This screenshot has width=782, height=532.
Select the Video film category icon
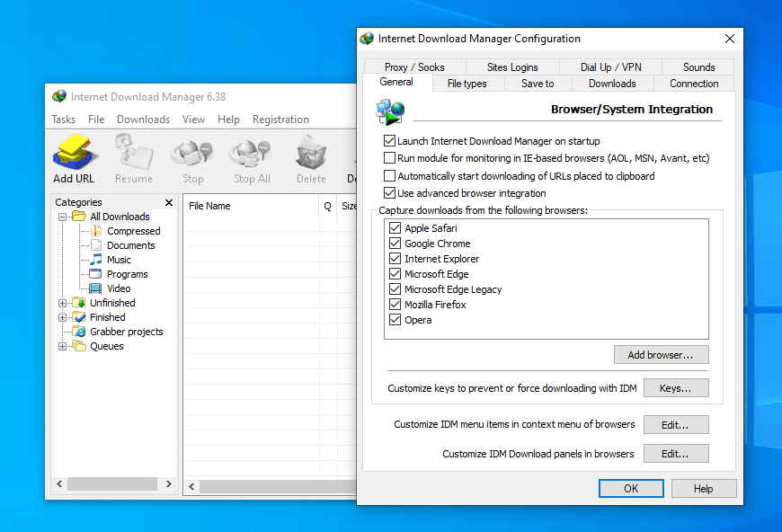click(95, 288)
